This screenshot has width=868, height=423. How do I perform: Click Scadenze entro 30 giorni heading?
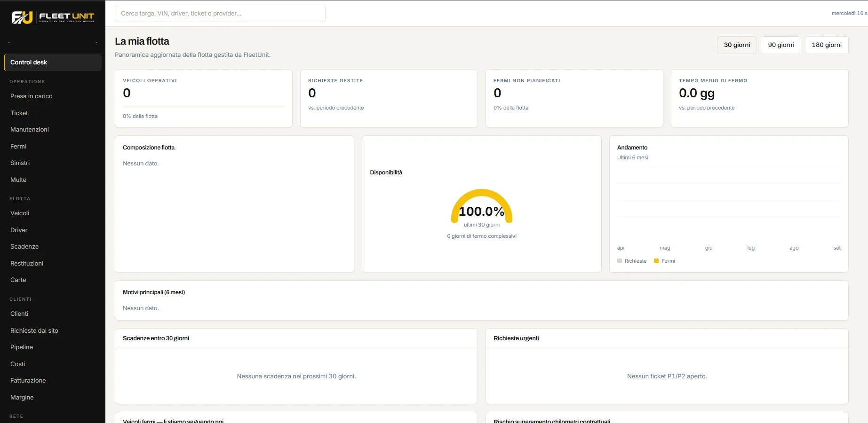[156, 338]
